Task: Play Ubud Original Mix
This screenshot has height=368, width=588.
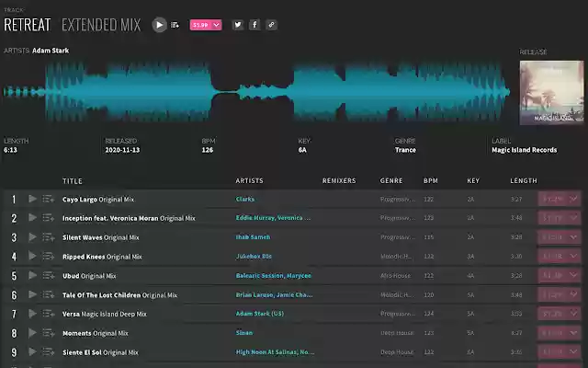Action: coord(33,276)
